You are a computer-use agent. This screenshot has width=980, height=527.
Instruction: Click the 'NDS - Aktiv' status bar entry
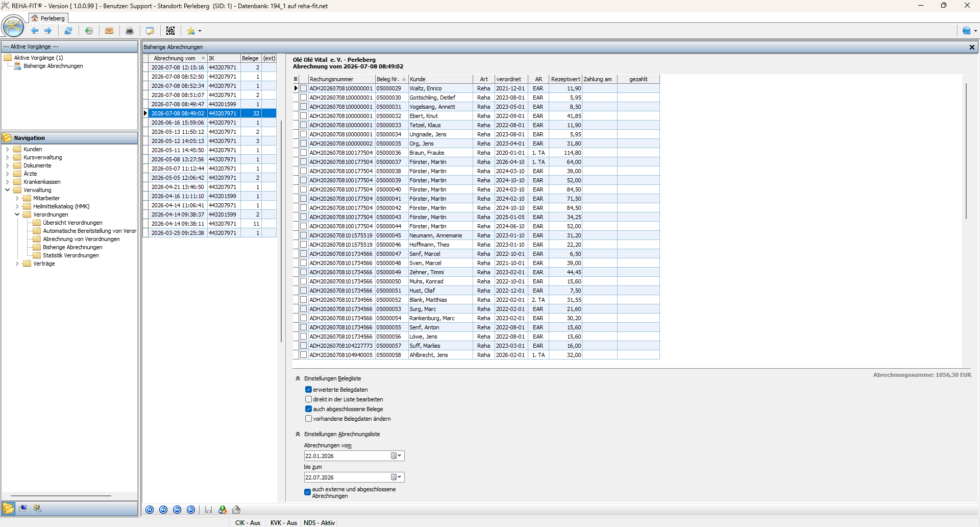320,522
